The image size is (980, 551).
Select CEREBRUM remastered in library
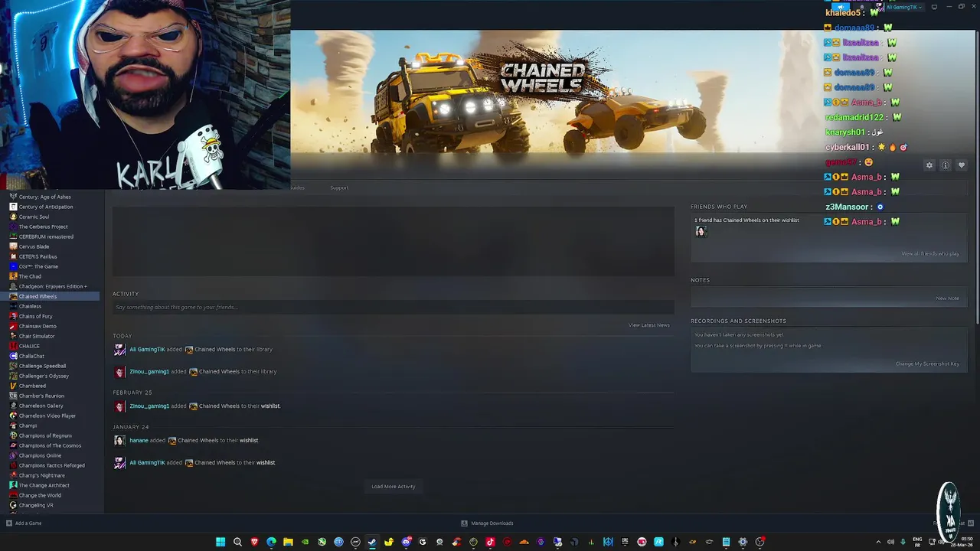pyautogui.click(x=51, y=236)
